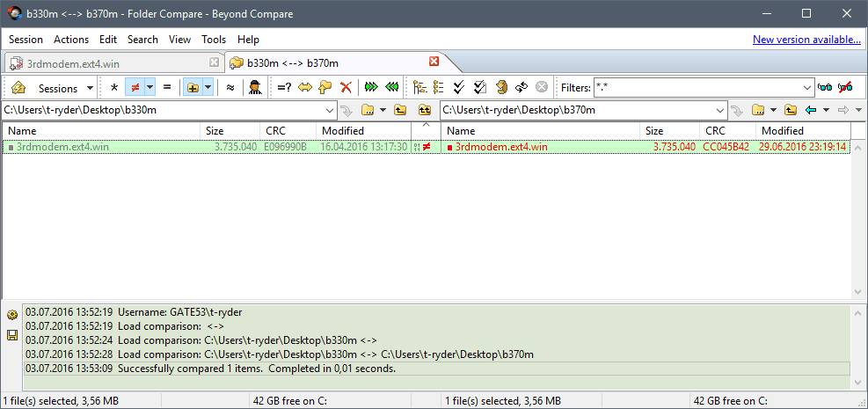Open the Search menu

click(x=142, y=40)
